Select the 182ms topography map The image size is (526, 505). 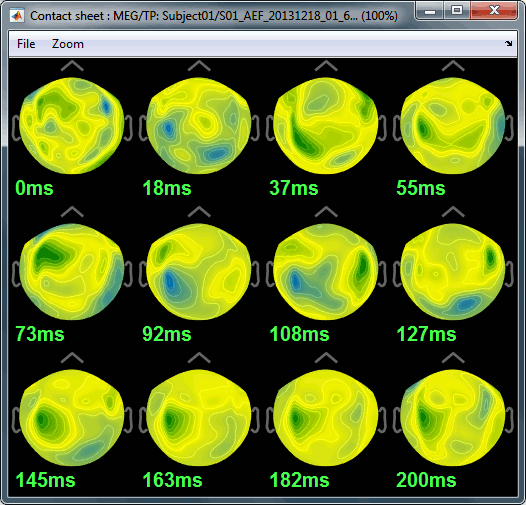[326, 418]
